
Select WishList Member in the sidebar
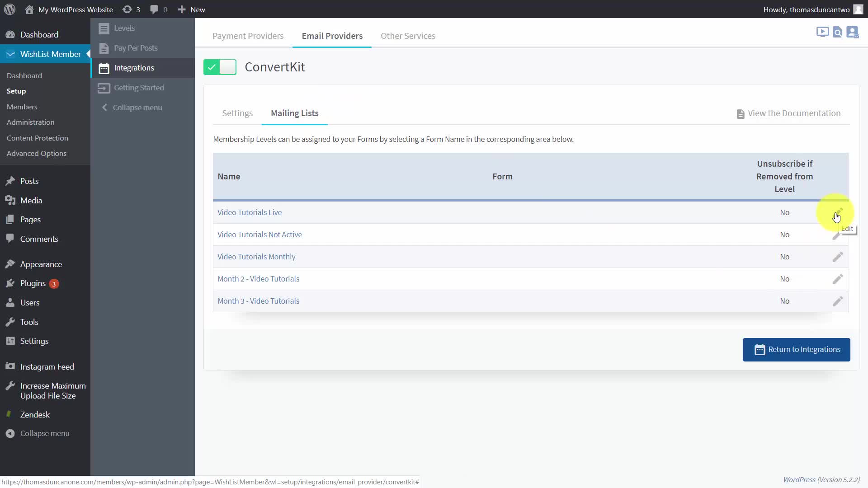point(45,54)
